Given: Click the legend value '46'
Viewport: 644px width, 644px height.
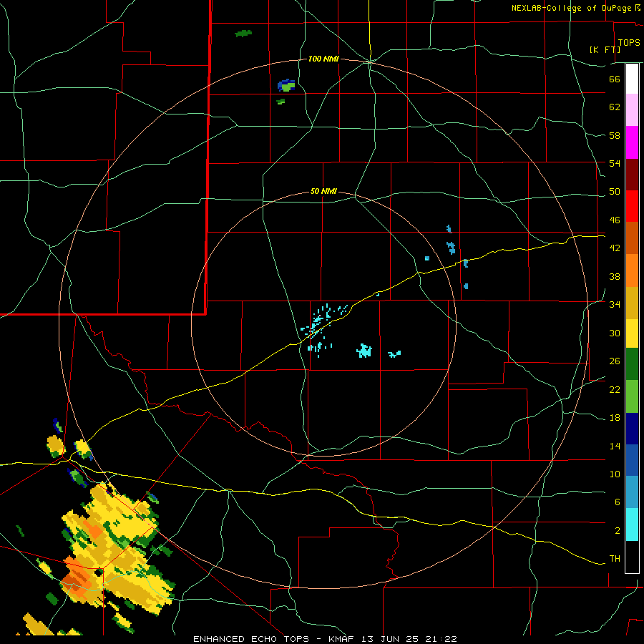Looking at the screenshot, I should [615, 220].
